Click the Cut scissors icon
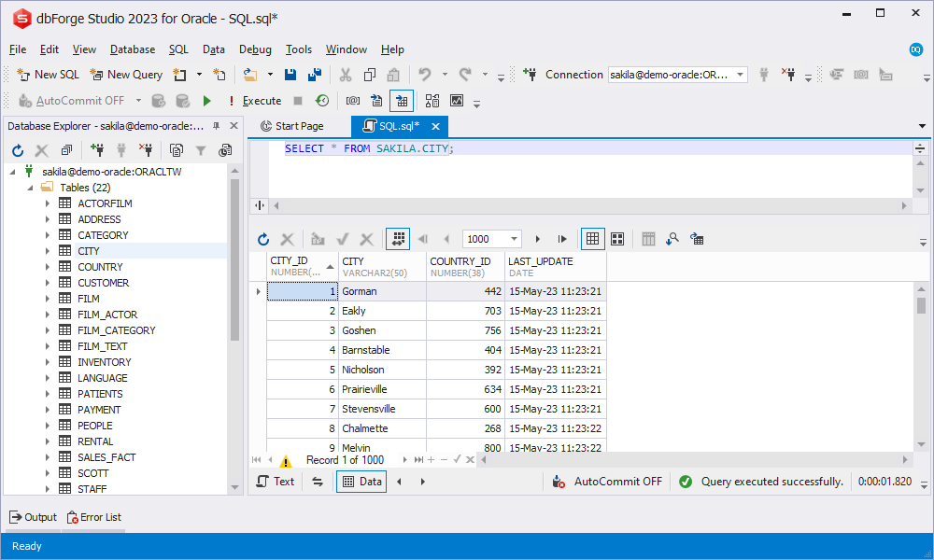Image resolution: width=934 pixels, height=560 pixels. click(x=346, y=75)
